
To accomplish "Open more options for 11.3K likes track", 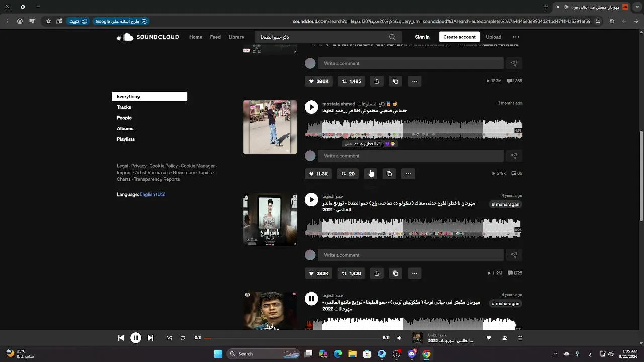I will [408, 174].
